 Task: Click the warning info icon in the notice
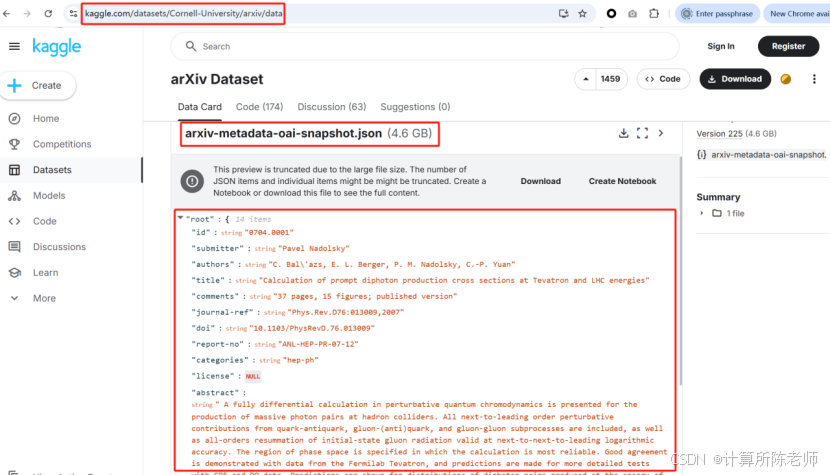click(192, 181)
